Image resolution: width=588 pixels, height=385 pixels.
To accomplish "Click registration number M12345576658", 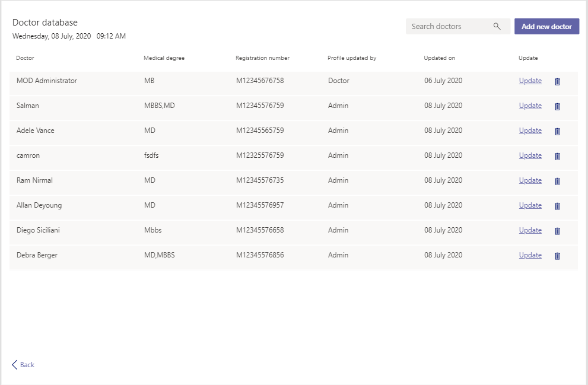I will click(260, 230).
